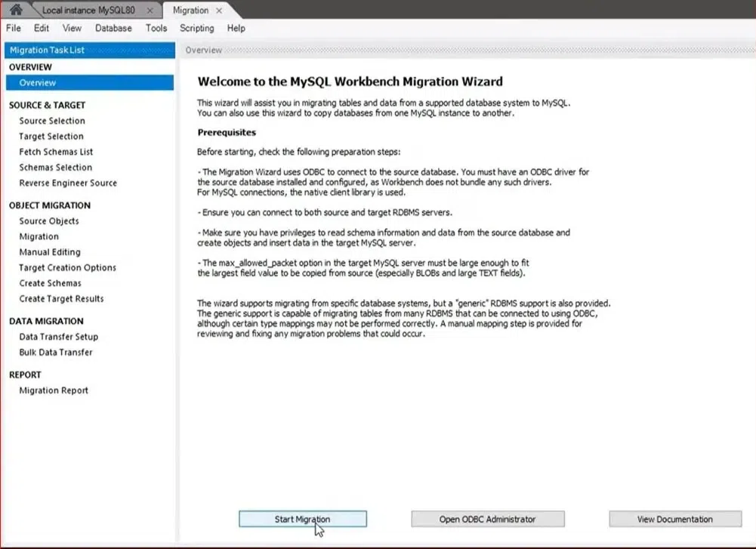Click the OVERVIEW section heading
The width and height of the screenshot is (756, 549).
tap(30, 67)
